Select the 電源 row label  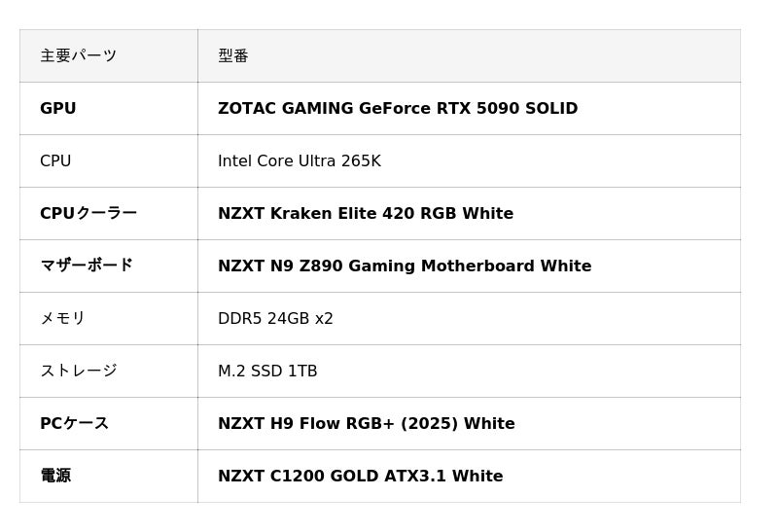click(x=55, y=477)
